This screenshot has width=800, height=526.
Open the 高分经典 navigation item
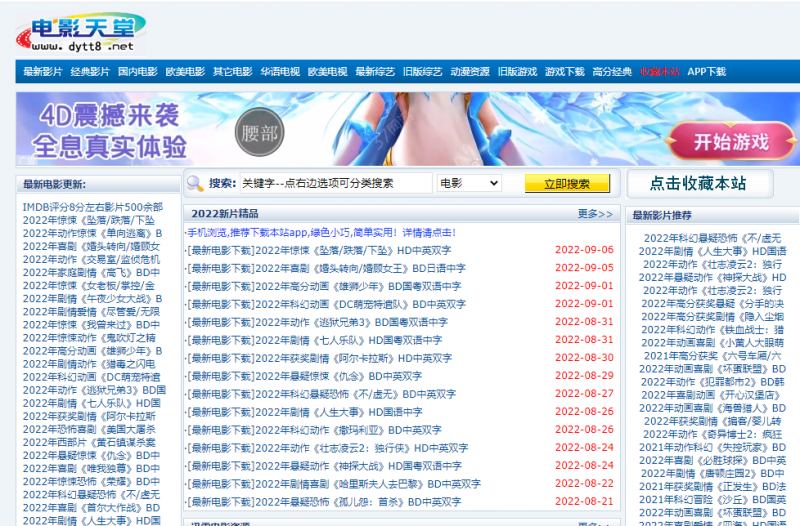click(x=612, y=72)
